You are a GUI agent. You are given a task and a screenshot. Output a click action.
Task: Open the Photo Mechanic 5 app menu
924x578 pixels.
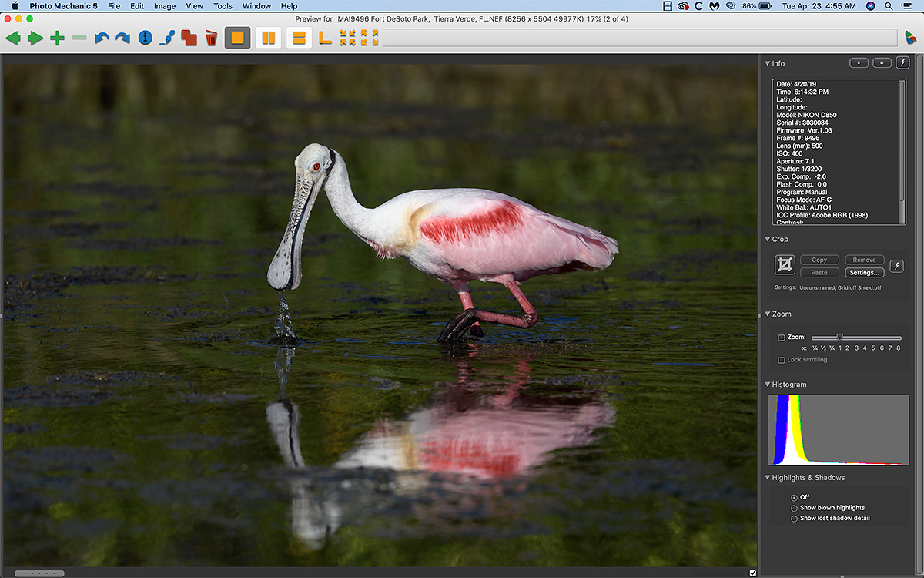point(63,6)
